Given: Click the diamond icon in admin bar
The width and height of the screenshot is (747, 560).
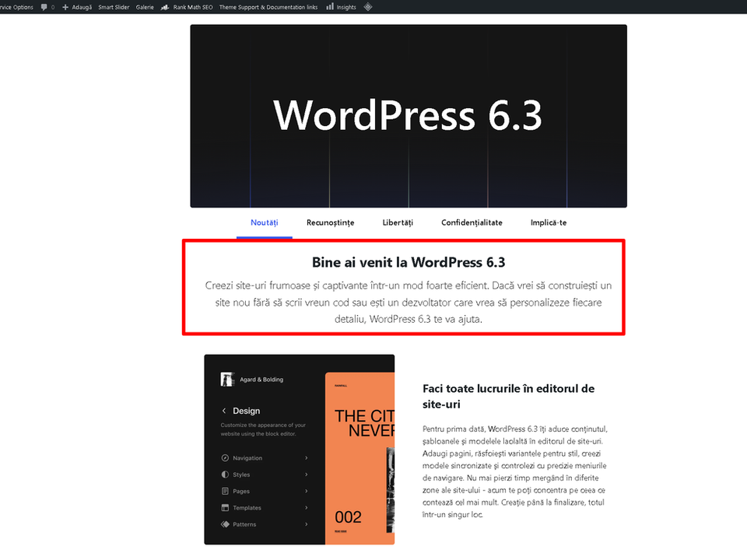Looking at the screenshot, I should (368, 7).
